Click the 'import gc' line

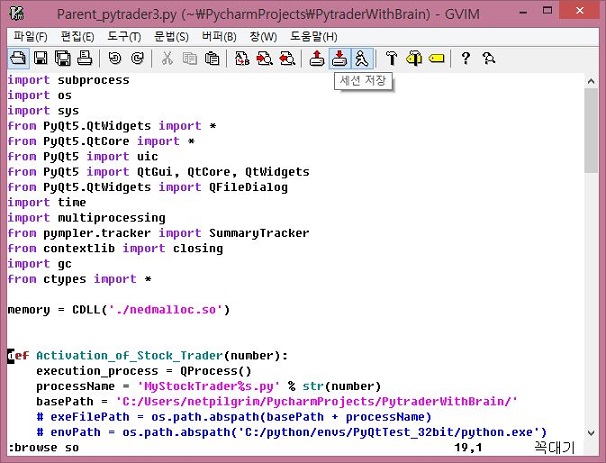39,264
